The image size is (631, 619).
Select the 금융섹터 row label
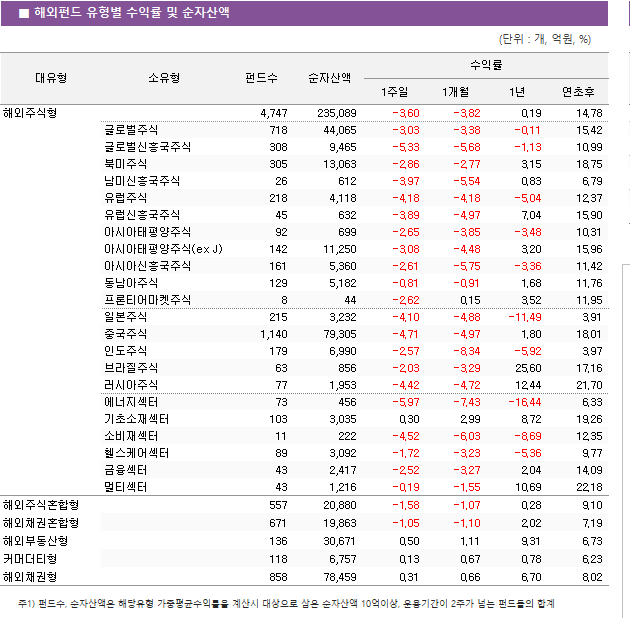(126, 470)
